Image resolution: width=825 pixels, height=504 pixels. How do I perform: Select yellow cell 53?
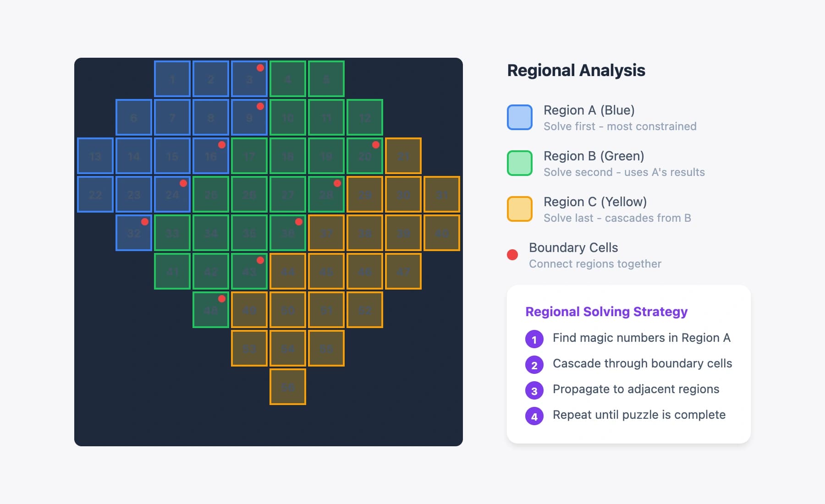point(249,348)
